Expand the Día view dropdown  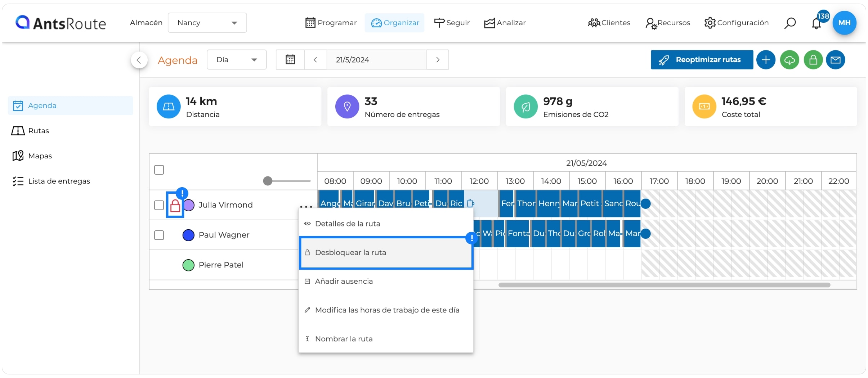coord(237,60)
